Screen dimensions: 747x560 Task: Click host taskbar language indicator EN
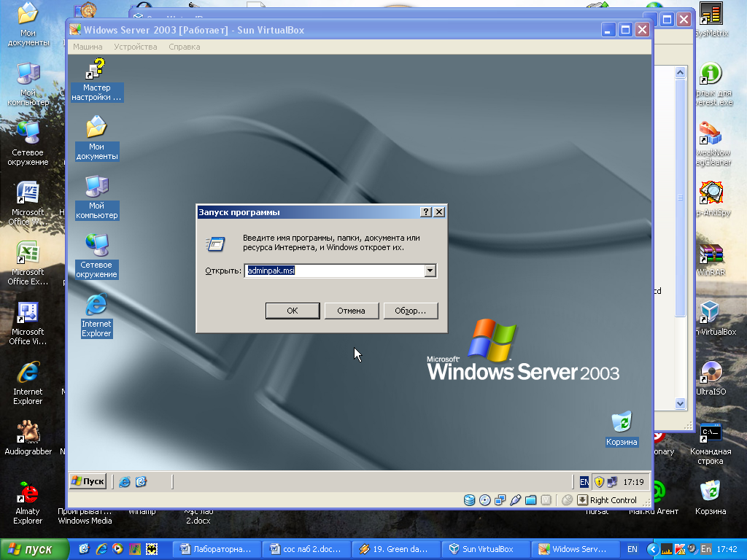(632, 549)
